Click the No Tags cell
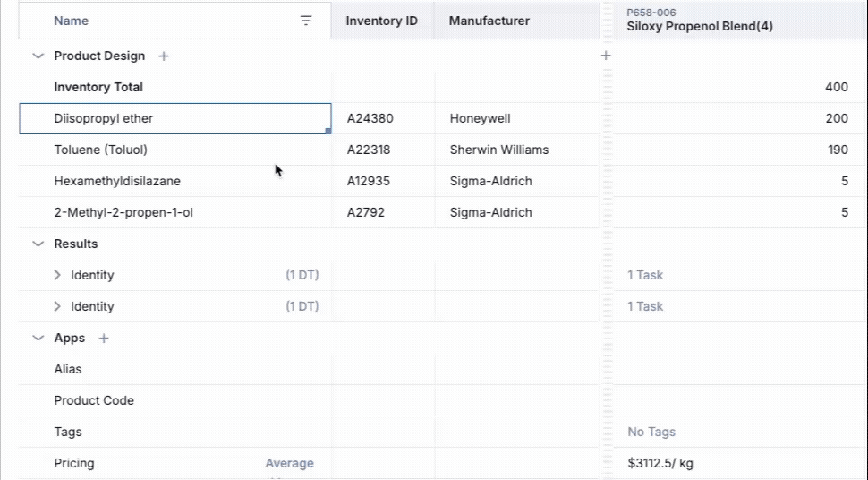 pos(651,432)
